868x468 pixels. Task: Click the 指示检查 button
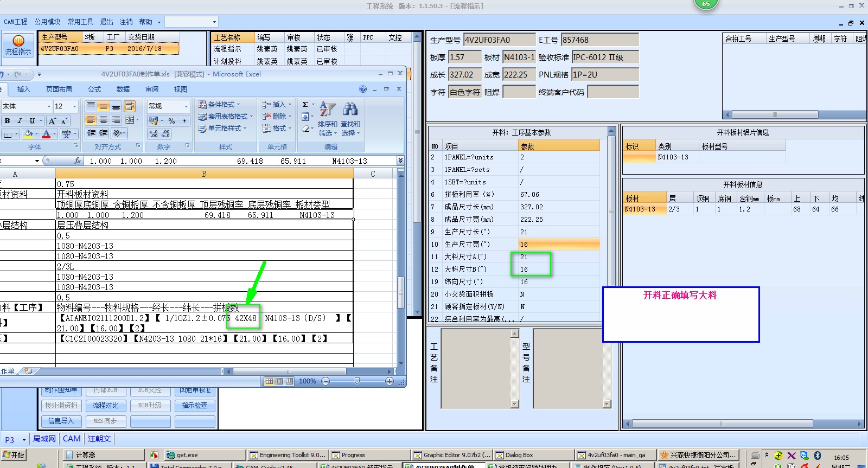click(195, 405)
